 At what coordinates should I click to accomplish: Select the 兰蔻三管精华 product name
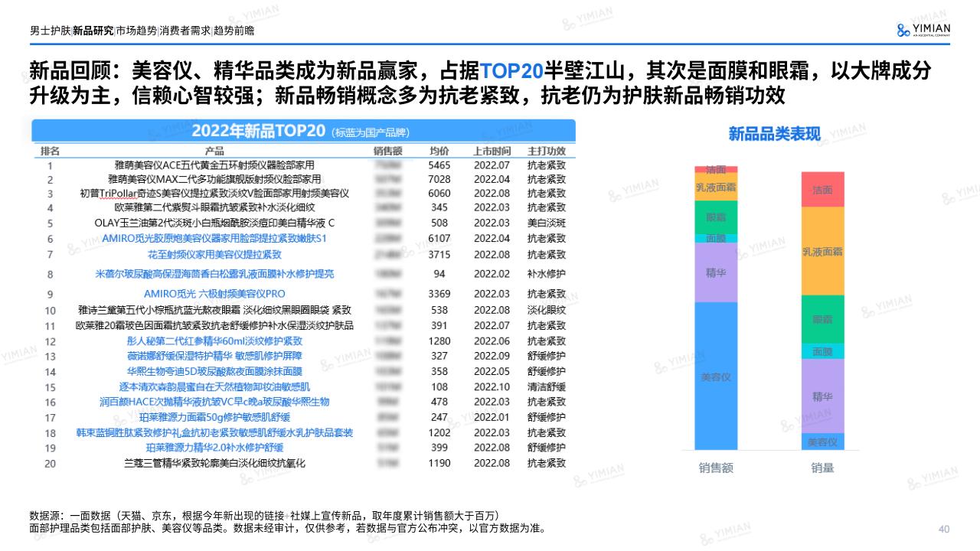(215, 463)
